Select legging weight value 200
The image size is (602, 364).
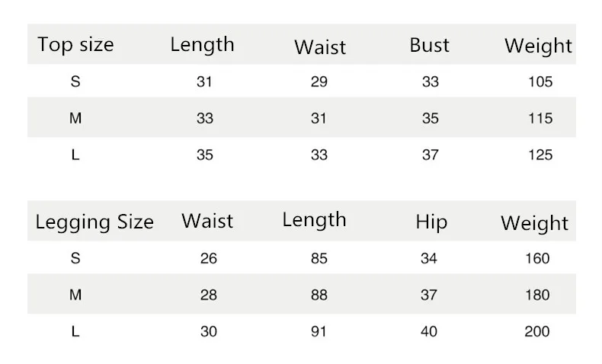pos(537,331)
